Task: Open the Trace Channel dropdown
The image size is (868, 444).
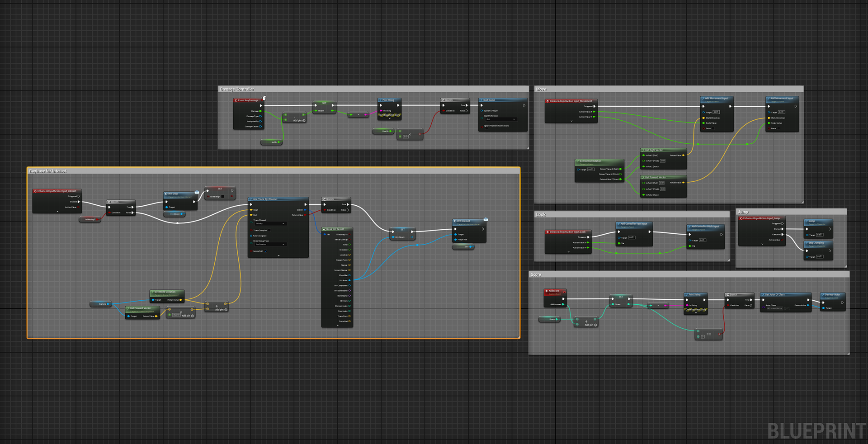Action: click(x=270, y=223)
